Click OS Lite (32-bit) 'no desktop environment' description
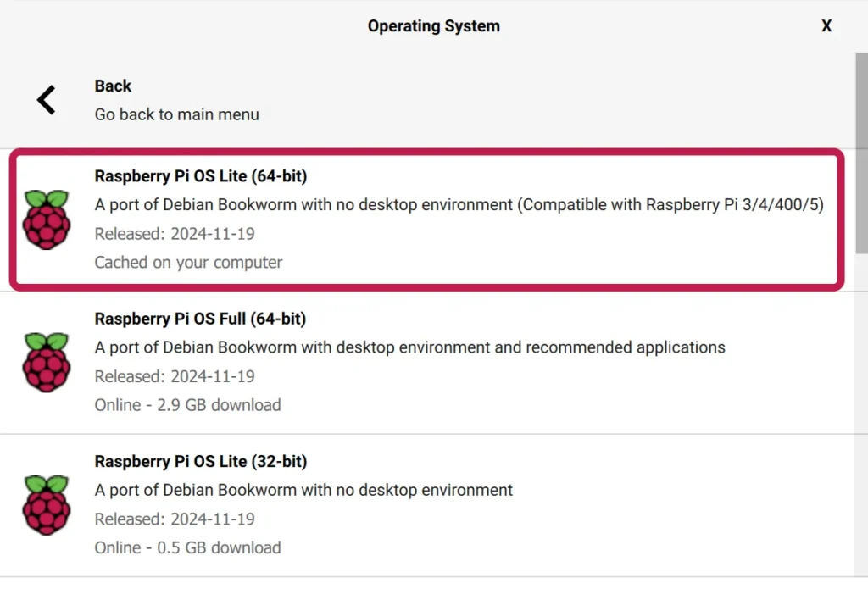The image size is (868, 600). (304, 491)
